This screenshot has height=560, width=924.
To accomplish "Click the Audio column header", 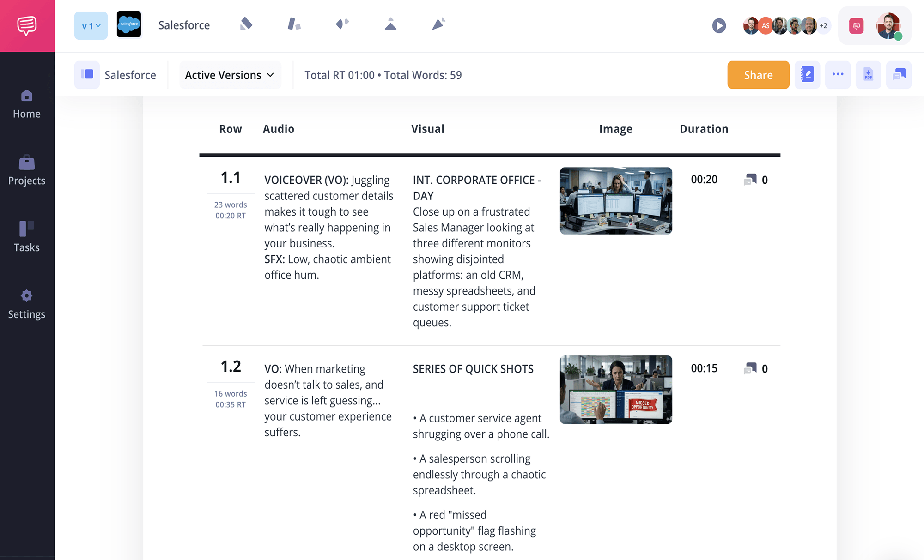I will pos(279,129).
